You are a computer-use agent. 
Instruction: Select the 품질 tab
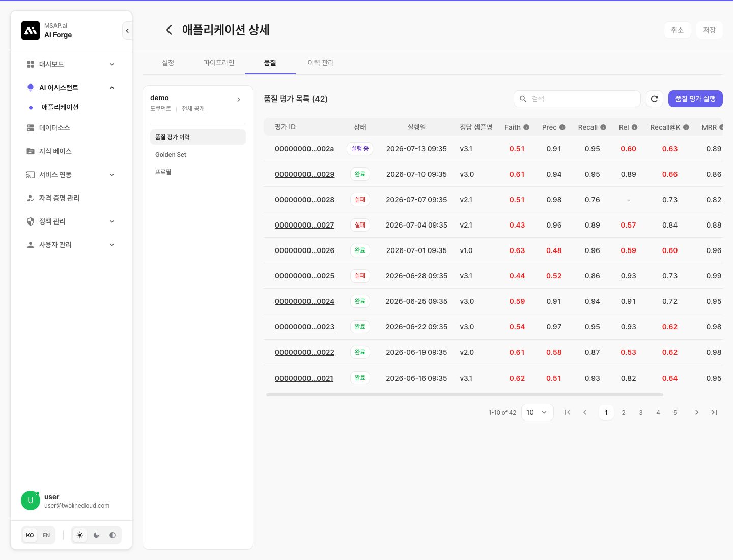(270, 63)
